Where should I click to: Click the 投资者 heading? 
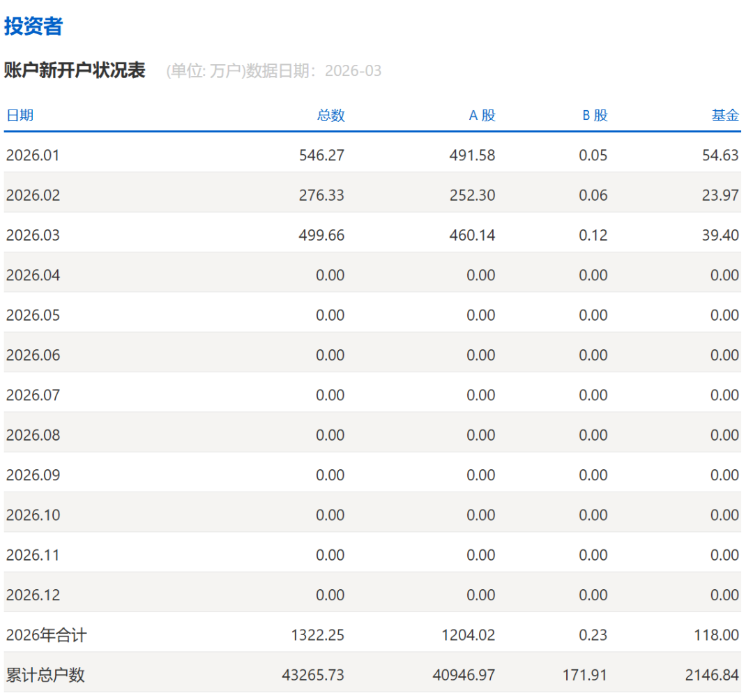pyautogui.click(x=33, y=26)
